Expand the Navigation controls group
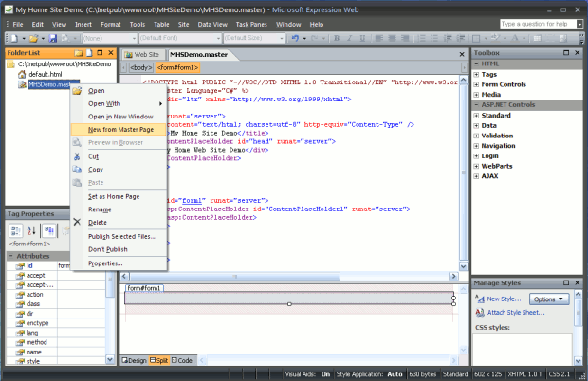This screenshot has height=381, width=588. pyautogui.click(x=476, y=146)
